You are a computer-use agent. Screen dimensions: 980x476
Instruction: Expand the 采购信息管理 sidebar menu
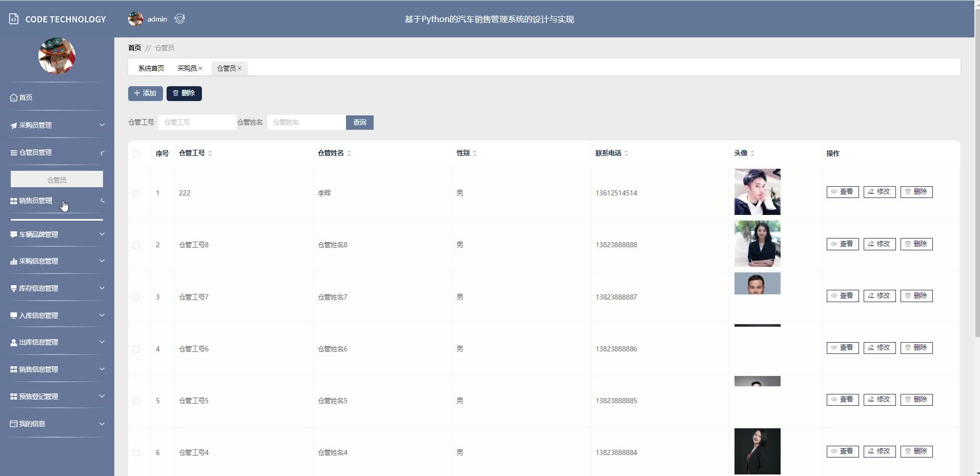(x=102, y=261)
